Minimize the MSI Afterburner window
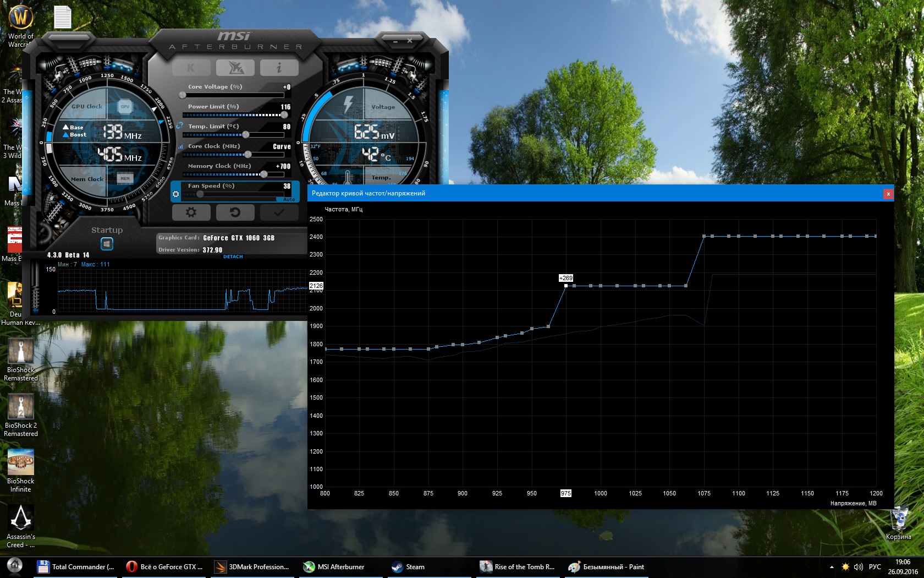 point(395,41)
